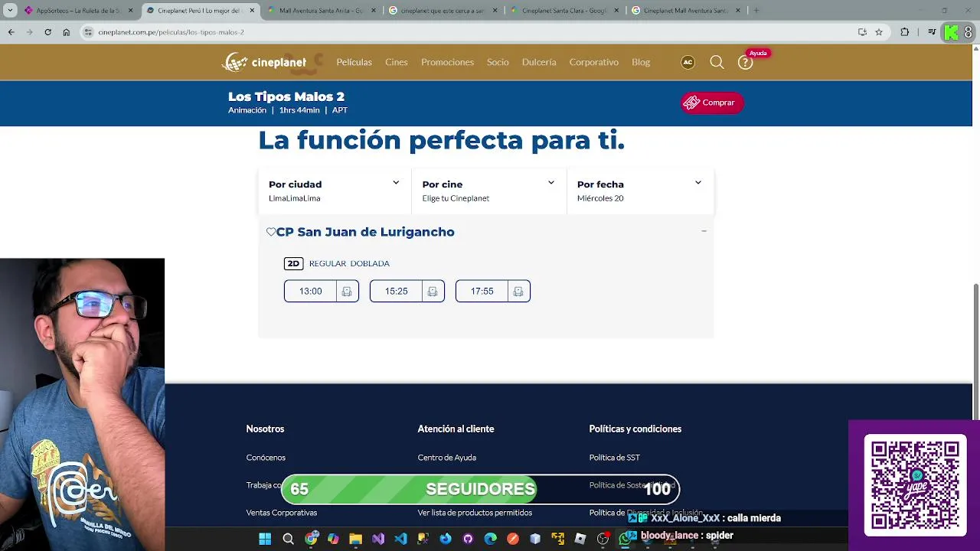Open GitHub Desktop from taskbar
This screenshot has width=980, height=551.
click(468, 539)
